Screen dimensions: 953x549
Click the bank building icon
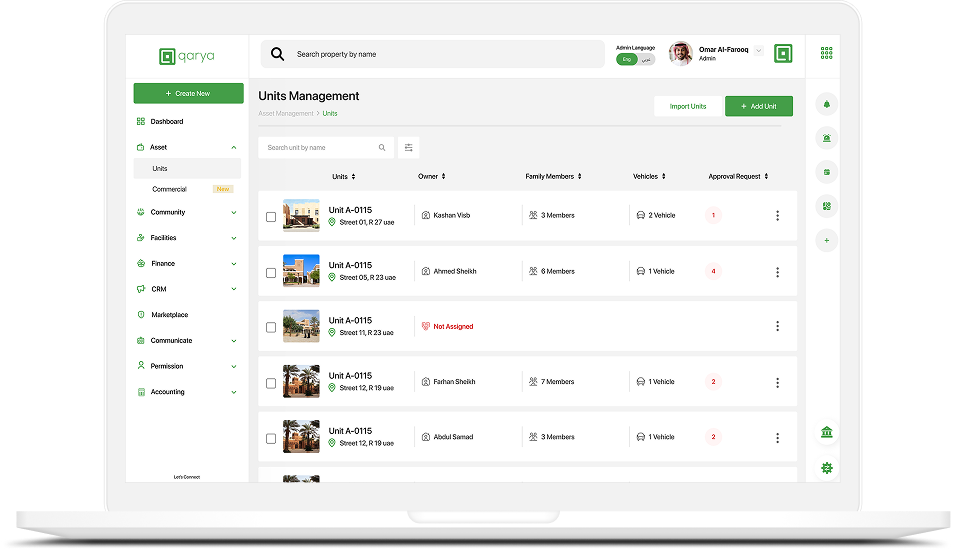[x=826, y=432]
